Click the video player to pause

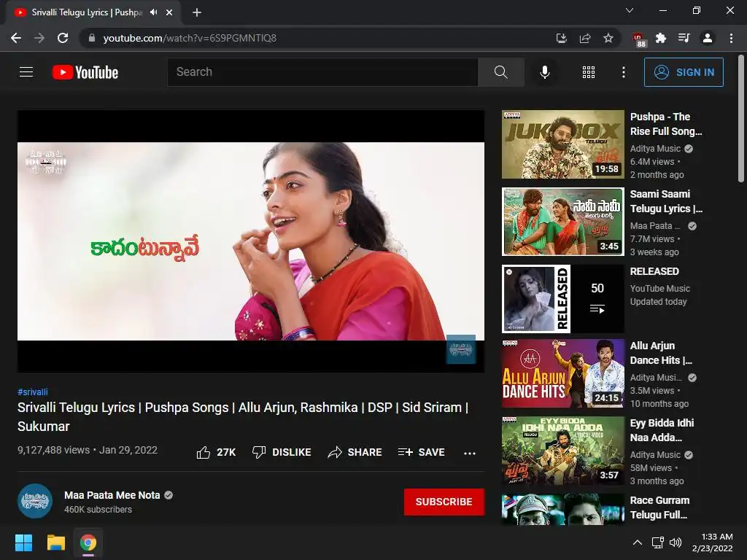[251, 241]
